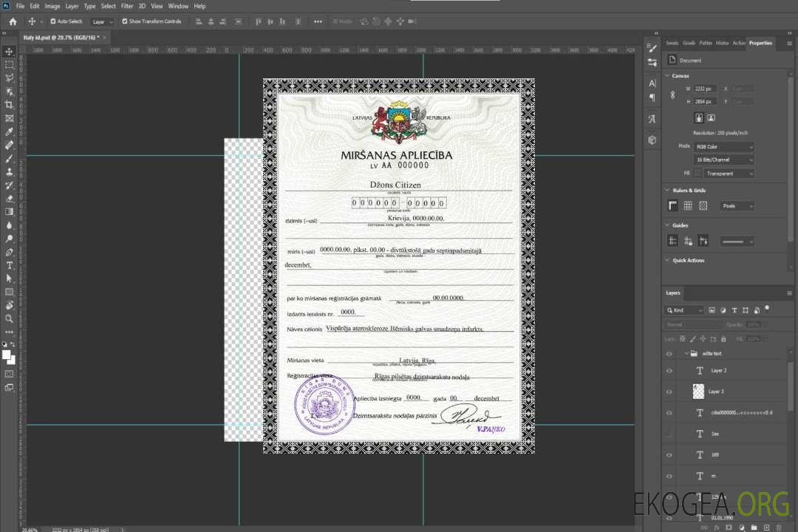The image size is (798, 532).
Task: Select the Eraser tool
Action: click(x=9, y=199)
